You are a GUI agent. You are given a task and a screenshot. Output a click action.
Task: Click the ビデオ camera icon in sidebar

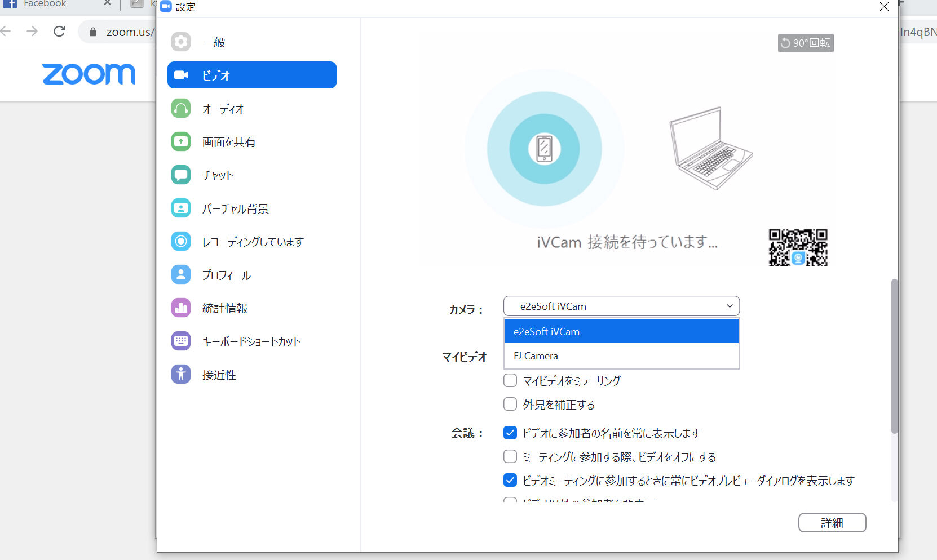click(x=181, y=75)
